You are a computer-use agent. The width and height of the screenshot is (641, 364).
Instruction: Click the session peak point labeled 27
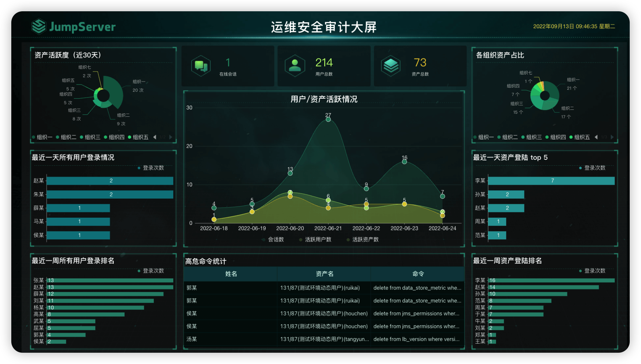point(328,119)
